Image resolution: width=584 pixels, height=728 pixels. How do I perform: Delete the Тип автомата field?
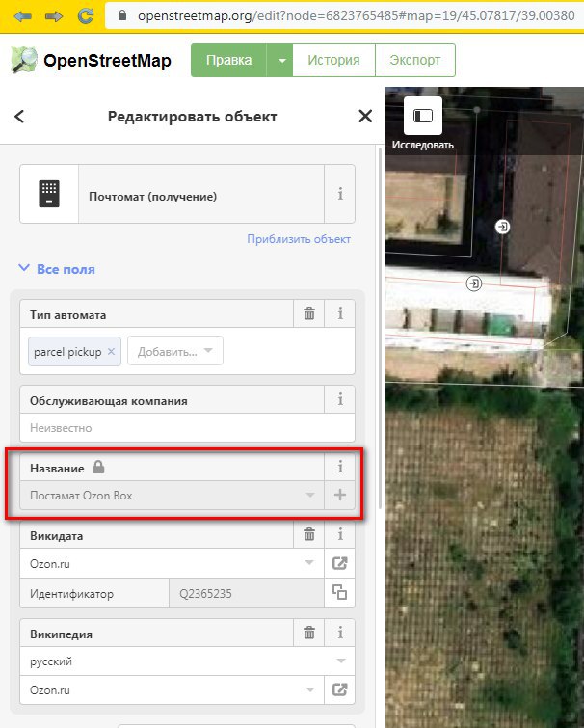pyautogui.click(x=309, y=313)
